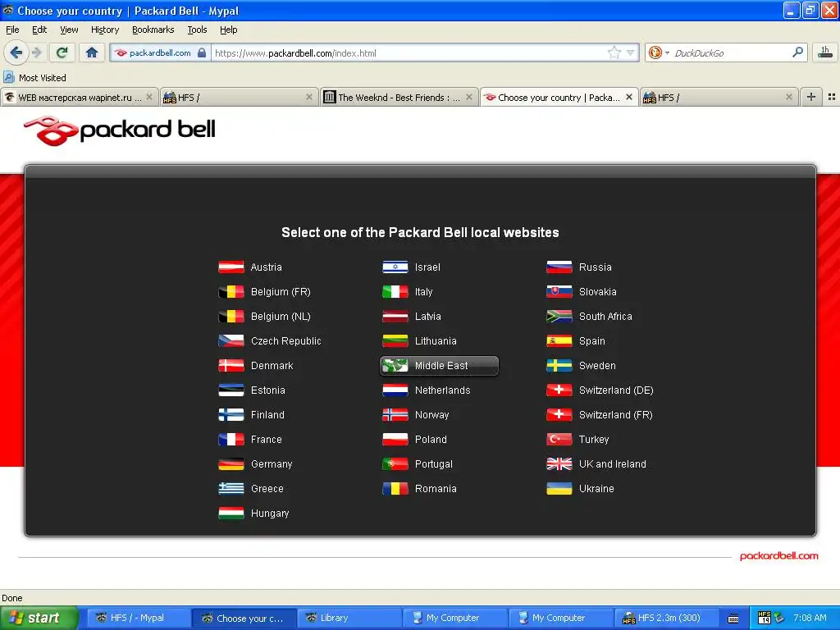This screenshot has height=630, width=840.
Task: Click the Belgium (NL) flag icon
Action: pyautogui.click(x=231, y=316)
